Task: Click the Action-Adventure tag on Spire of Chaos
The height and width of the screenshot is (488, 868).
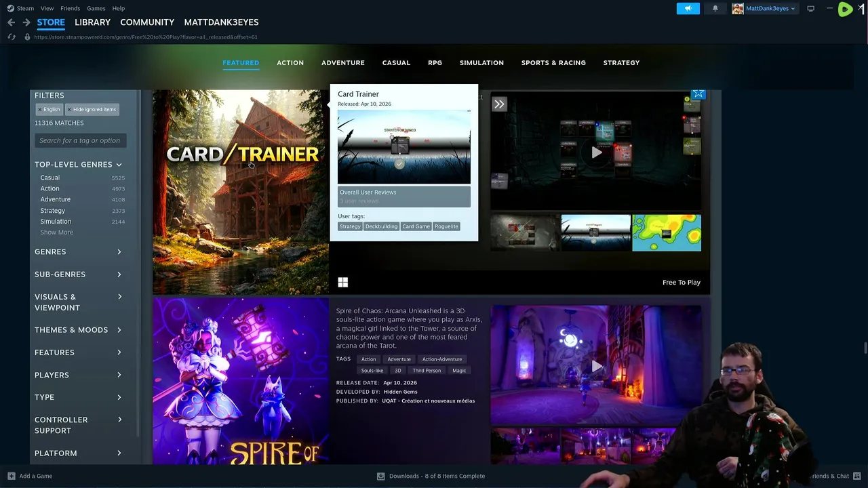Action: click(x=442, y=359)
